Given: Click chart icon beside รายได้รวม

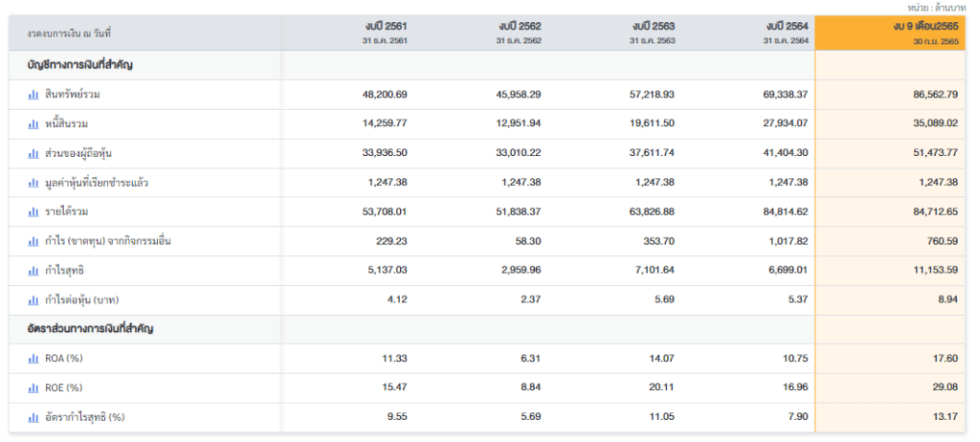Looking at the screenshot, I should tap(33, 211).
